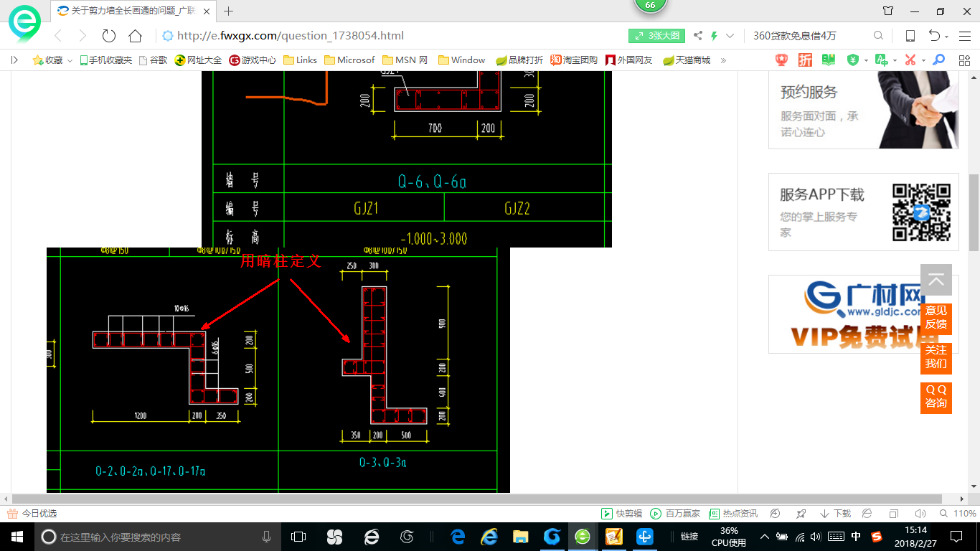The image size is (980, 551).
Task: Open the 品牌打折 bookmark
Action: tap(519, 60)
